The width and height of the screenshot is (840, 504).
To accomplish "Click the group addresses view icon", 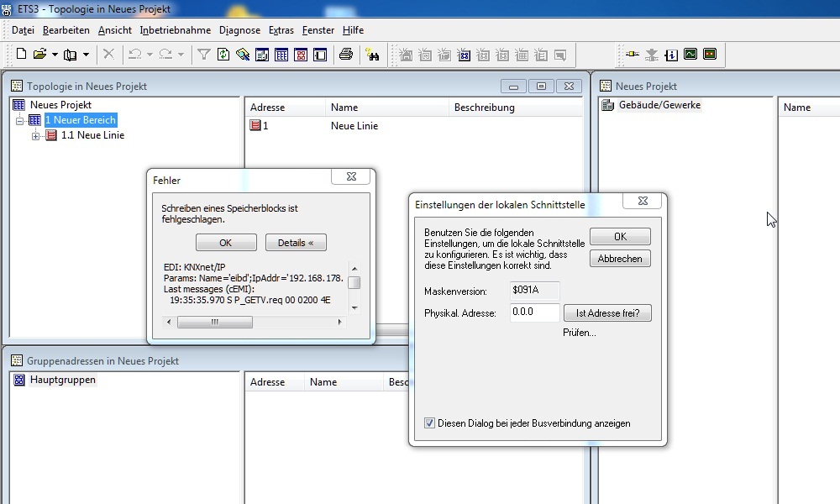I will pyautogui.click(x=300, y=54).
